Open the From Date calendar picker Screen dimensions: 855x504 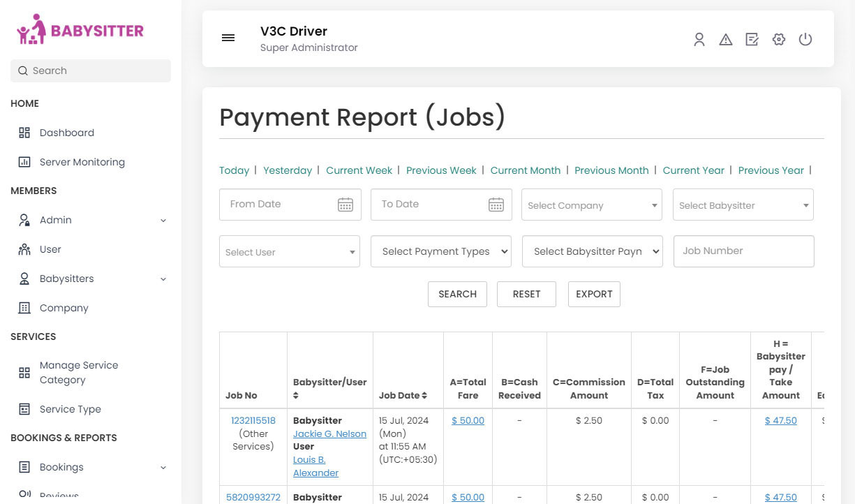point(345,205)
